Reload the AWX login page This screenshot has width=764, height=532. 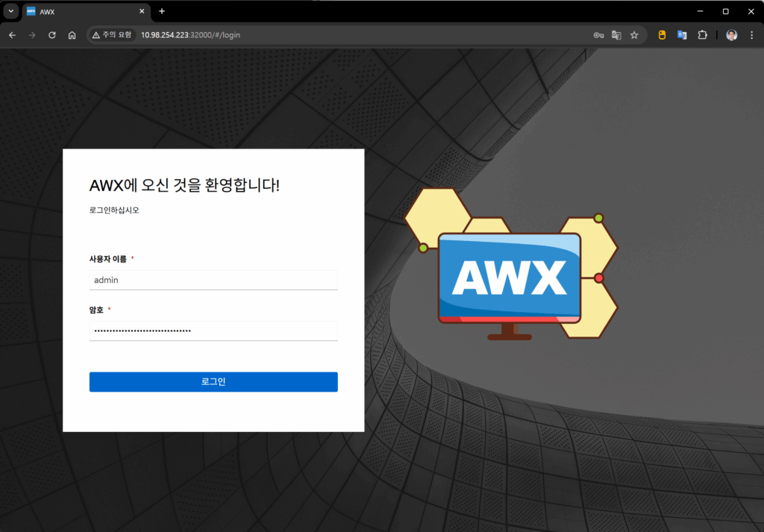coord(52,35)
